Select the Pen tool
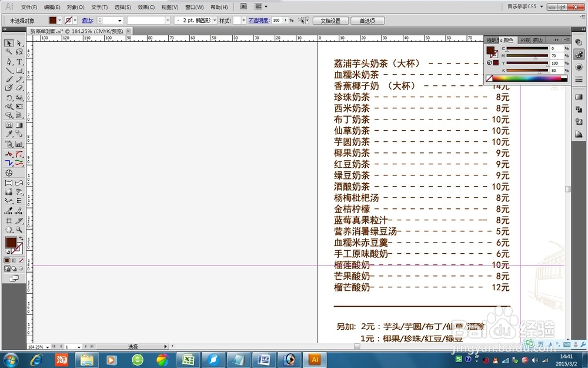588x368 pixels. [x=9, y=62]
